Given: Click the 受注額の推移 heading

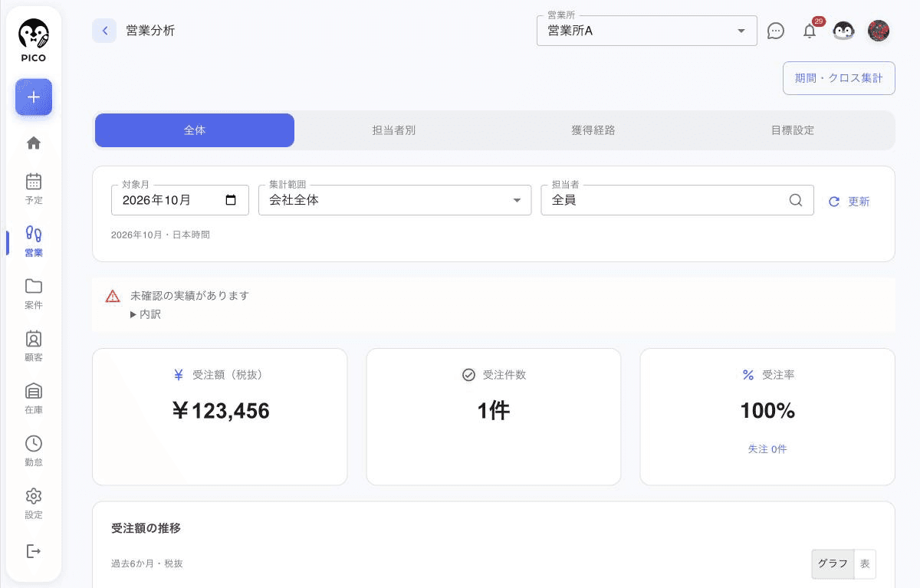Looking at the screenshot, I should [x=146, y=528].
